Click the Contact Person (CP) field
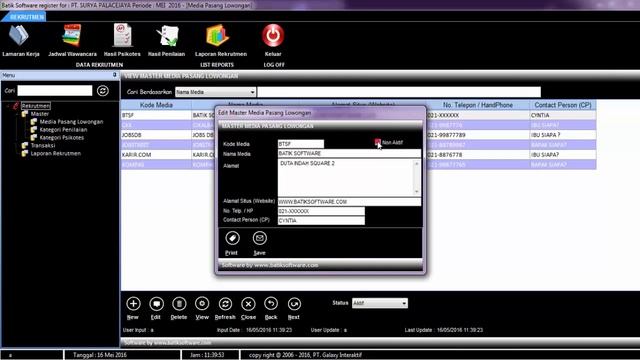The height and width of the screenshot is (360, 640). tap(321, 220)
